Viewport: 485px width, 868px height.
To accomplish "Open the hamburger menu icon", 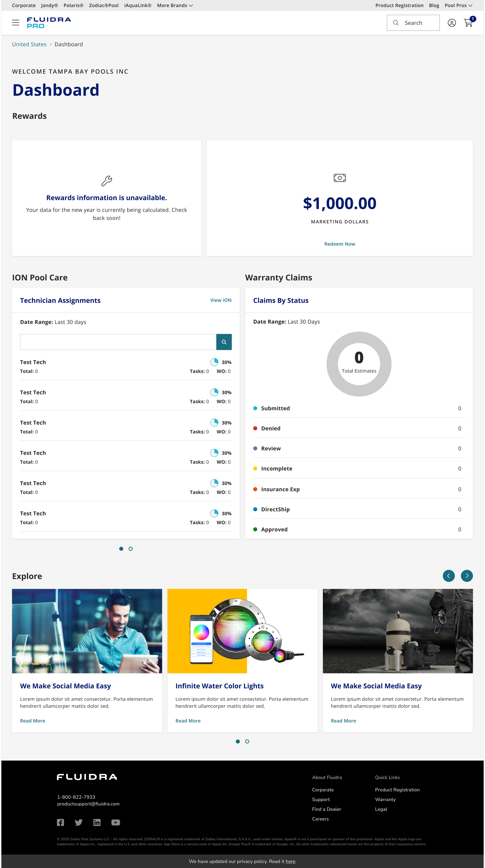I will [x=16, y=22].
